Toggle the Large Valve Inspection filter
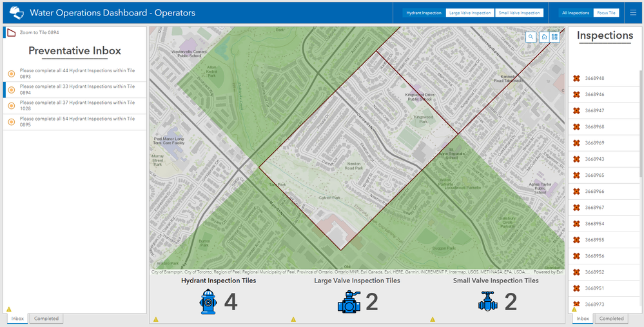The height and width of the screenshot is (327, 644). coord(470,13)
